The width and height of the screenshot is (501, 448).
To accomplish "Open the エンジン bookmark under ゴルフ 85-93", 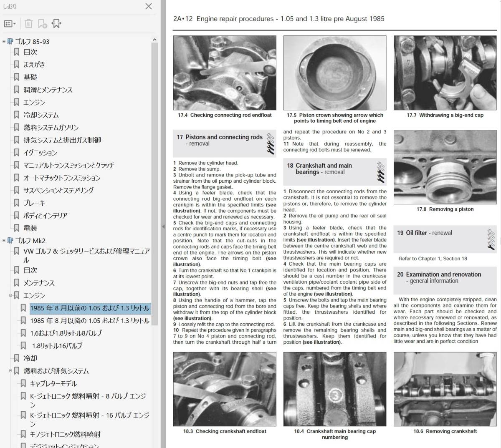I will click(34, 102).
